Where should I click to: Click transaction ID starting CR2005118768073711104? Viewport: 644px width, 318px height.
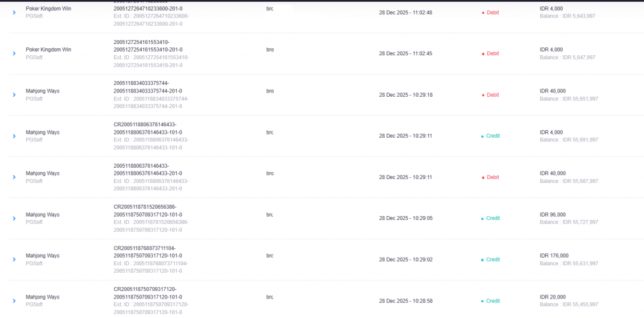pyautogui.click(x=145, y=248)
